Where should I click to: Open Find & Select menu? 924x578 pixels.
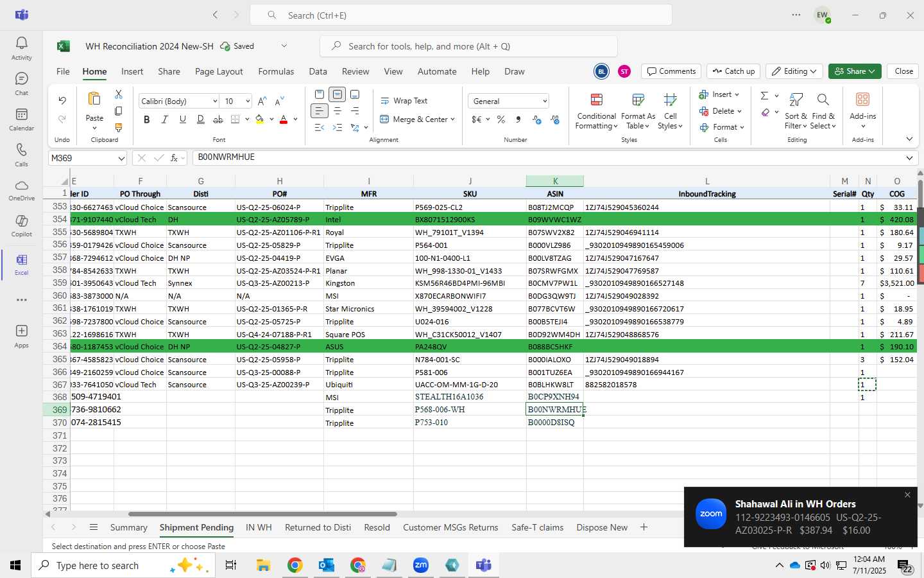[x=823, y=111]
